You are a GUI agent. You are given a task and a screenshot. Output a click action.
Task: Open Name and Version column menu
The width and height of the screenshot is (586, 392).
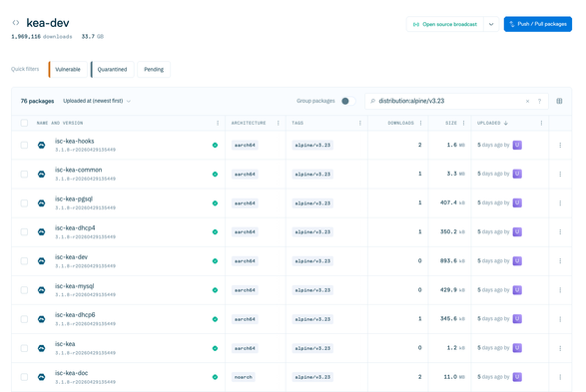coord(218,123)
